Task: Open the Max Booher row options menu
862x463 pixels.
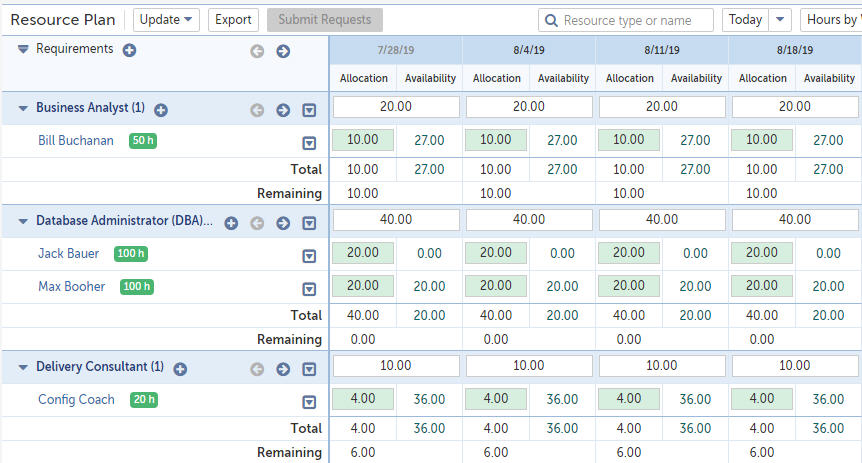Action: (x=310, y=289)
